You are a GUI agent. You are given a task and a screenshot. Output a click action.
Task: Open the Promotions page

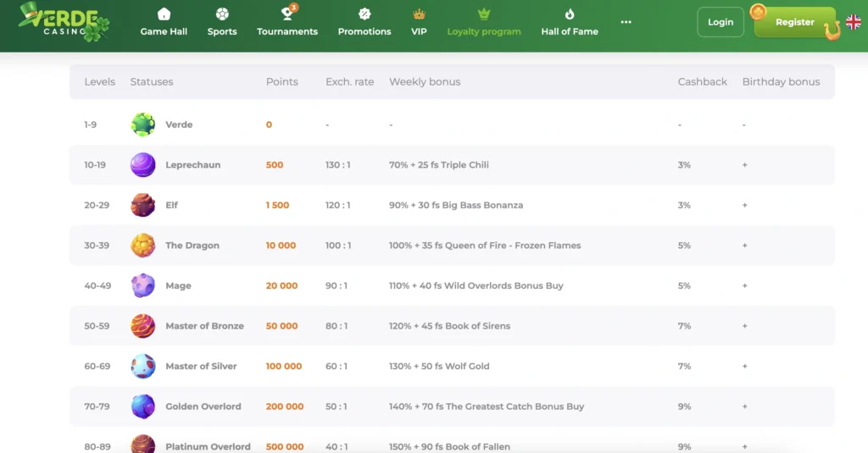(364, 23)
